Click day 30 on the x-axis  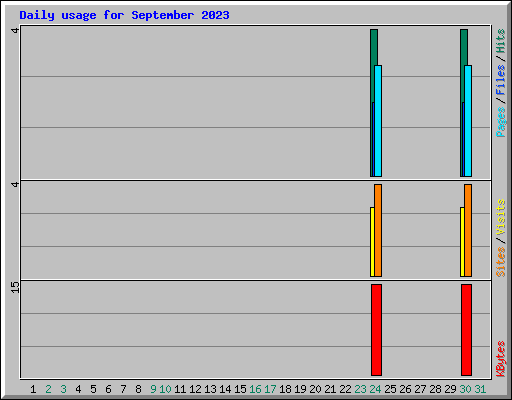[465, 389]
